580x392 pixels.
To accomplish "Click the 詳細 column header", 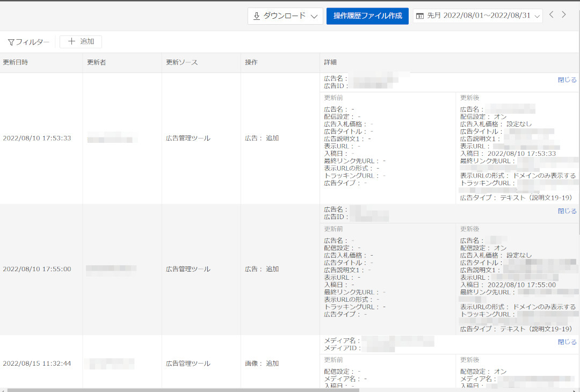I will [330, 62].
